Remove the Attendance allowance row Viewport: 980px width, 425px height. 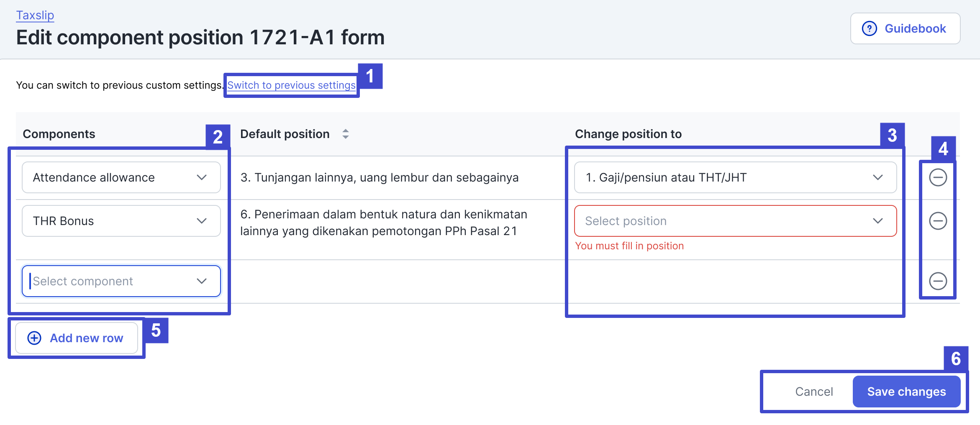click(938, 177)
